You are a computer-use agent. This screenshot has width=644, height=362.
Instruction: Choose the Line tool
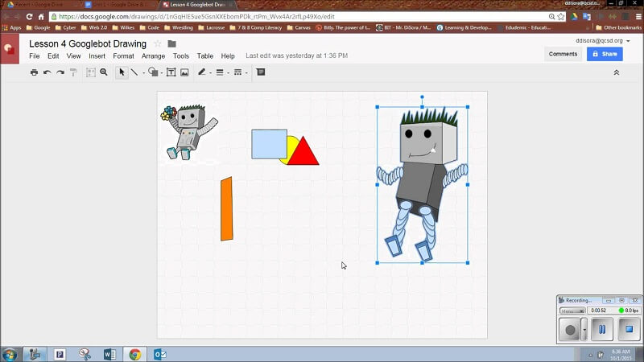tap(134, 72)
